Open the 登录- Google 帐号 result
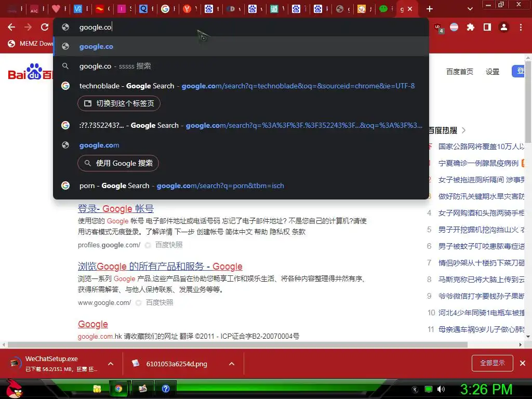Viewport: 532px width, 399px height. coord(116,209)
